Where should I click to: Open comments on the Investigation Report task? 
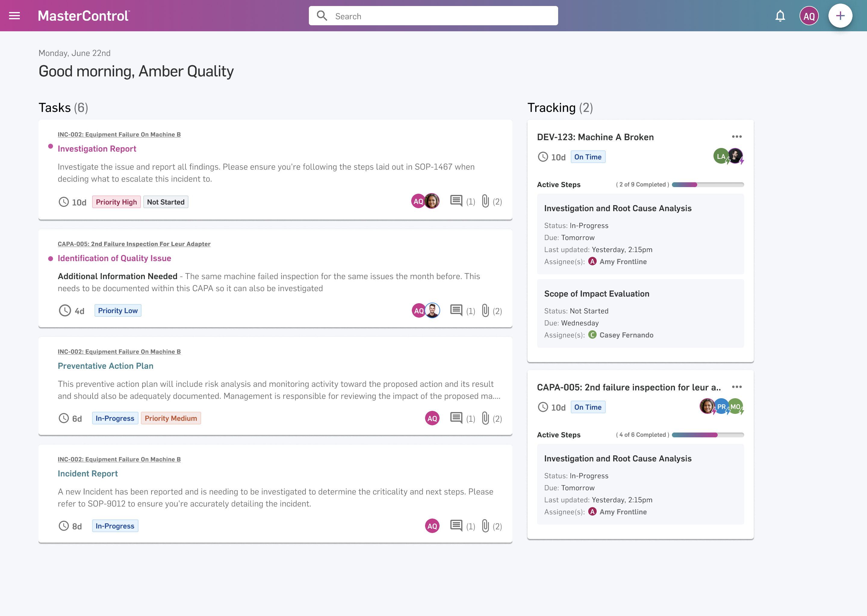[457, 201]
